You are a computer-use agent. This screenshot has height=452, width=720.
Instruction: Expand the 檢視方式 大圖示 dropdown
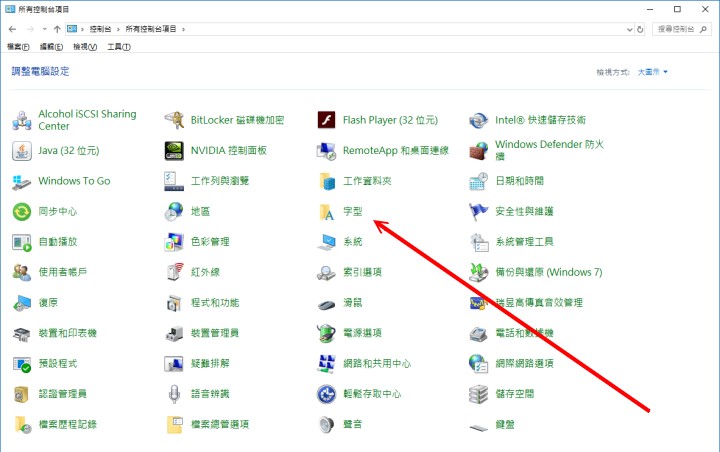click(652, 72)
